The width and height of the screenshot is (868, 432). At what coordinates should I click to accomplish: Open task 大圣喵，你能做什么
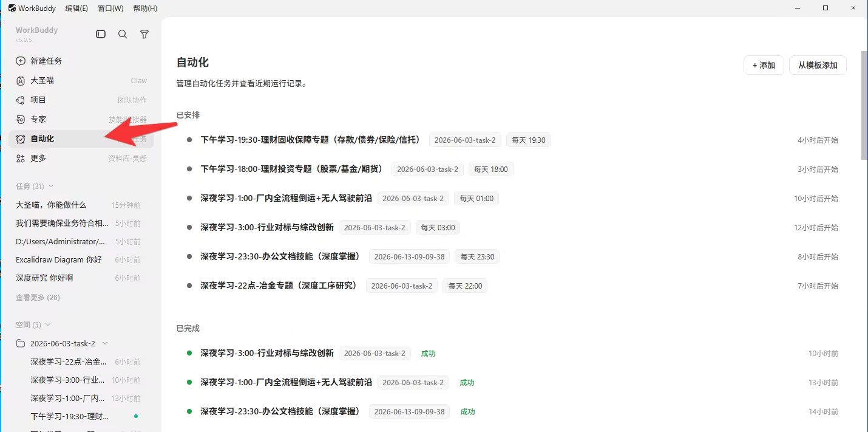pos(81,205)
